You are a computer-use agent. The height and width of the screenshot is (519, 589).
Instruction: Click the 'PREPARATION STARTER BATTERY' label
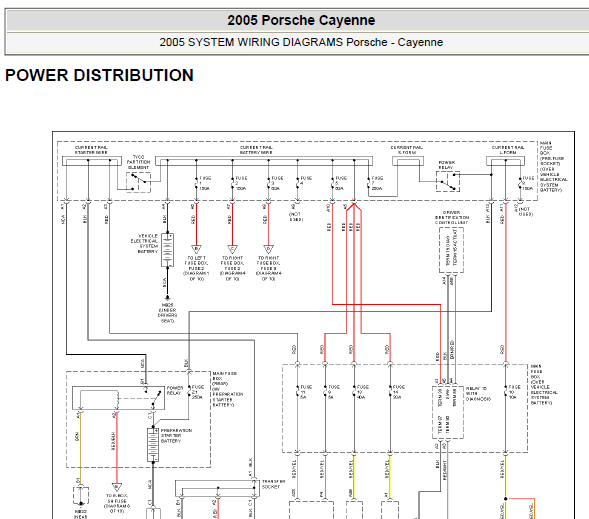176,436
